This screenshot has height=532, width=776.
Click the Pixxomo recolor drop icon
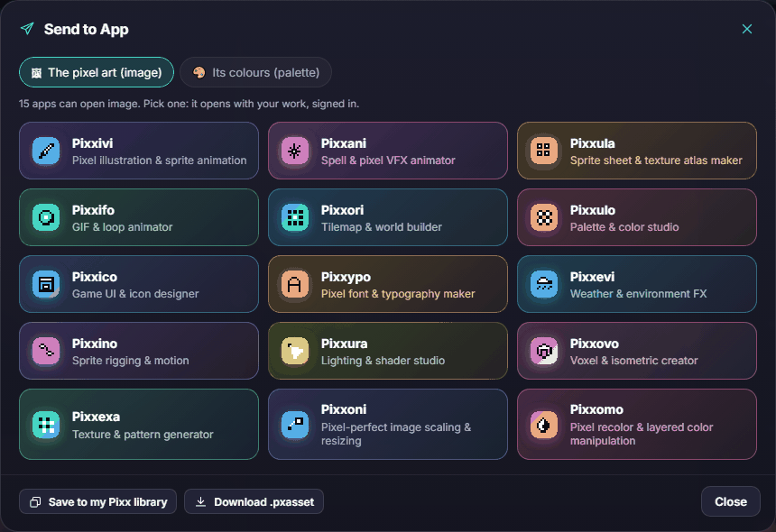(544, 425)
